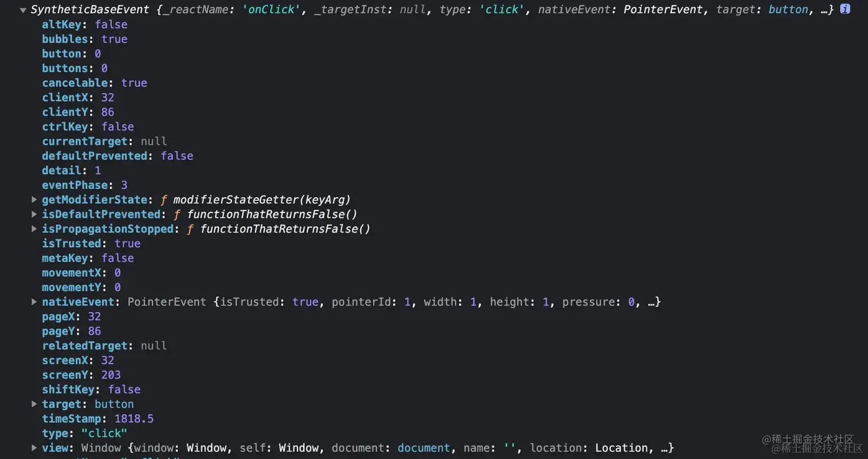Click the relatedTarget: null row

click(x=104, y=346)
